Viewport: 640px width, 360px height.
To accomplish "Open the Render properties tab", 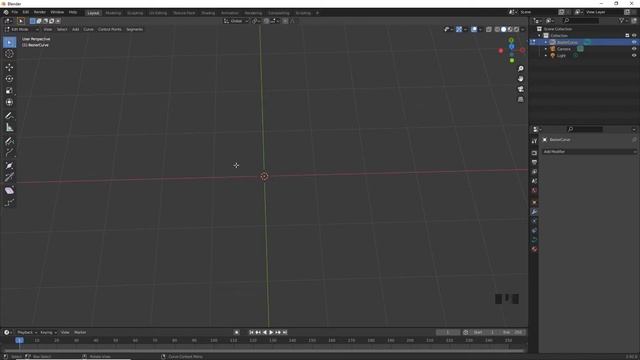I will (x=534, y=153).
